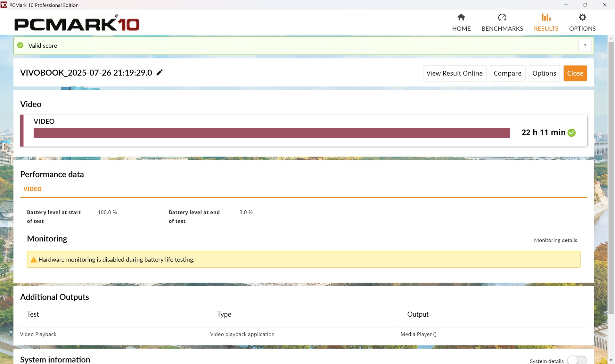This screenshot has height=364, width=615.
Task: Click the VIDEO score progress bar
Action: [x=272, y=133]
